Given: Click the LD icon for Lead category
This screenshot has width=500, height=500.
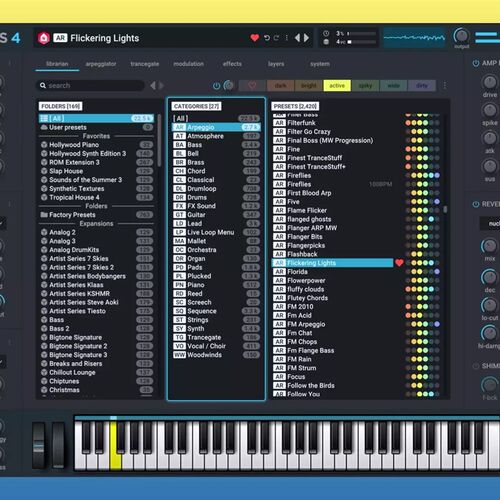Looking at the screenshot, I should 179,223.
